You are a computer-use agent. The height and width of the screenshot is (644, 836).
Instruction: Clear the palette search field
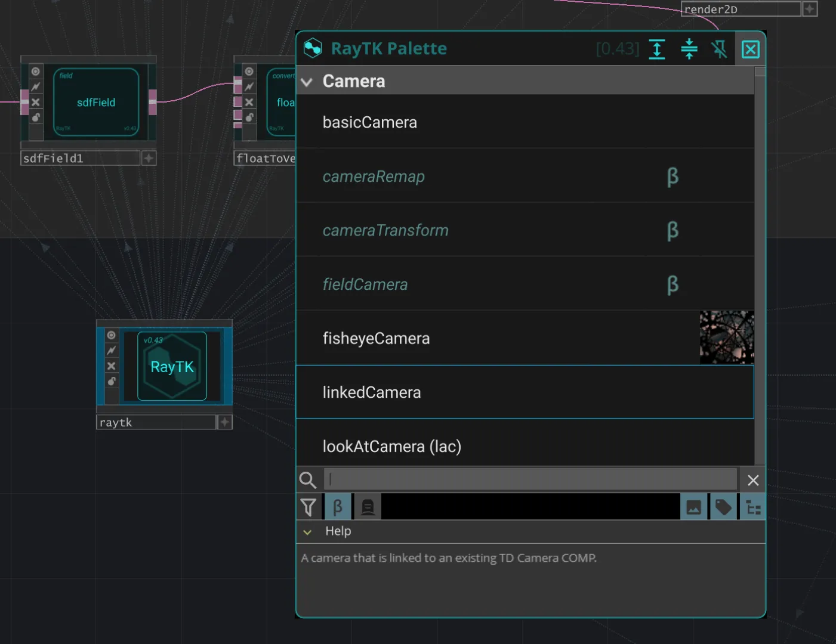tap(753, 480)
